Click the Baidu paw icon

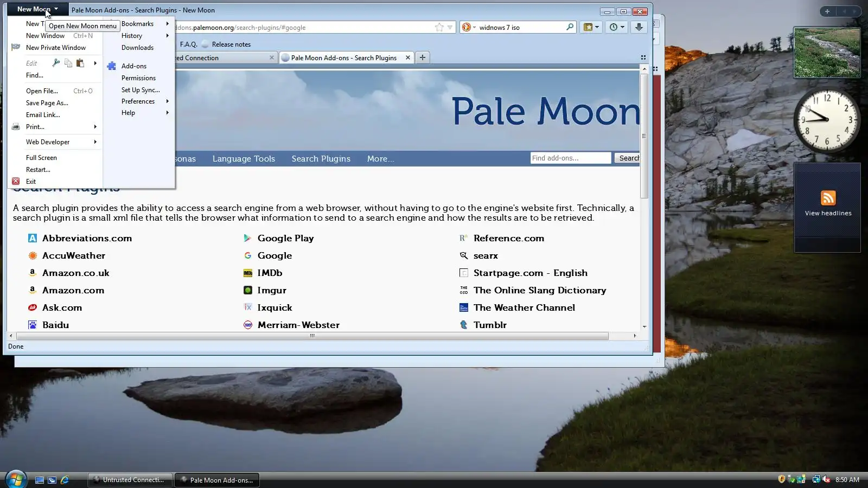(x=33, y=325)
